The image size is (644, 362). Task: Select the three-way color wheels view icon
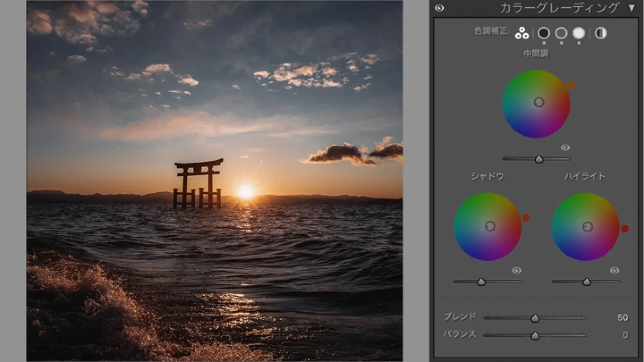pyautogui.click(x=522, y=33)
